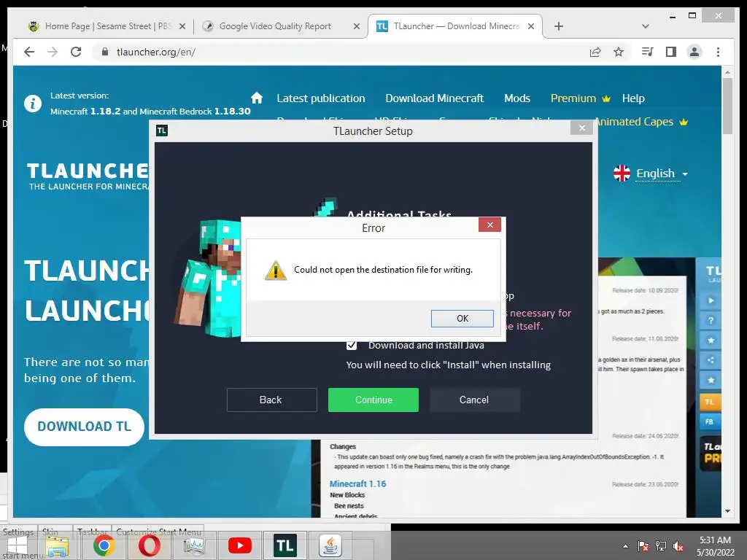The width and height of the screenshot is (747, 560).
Task: Click the orange TL button in launcher sidebar
Action: pyautogui.click(x=711, y=402)
